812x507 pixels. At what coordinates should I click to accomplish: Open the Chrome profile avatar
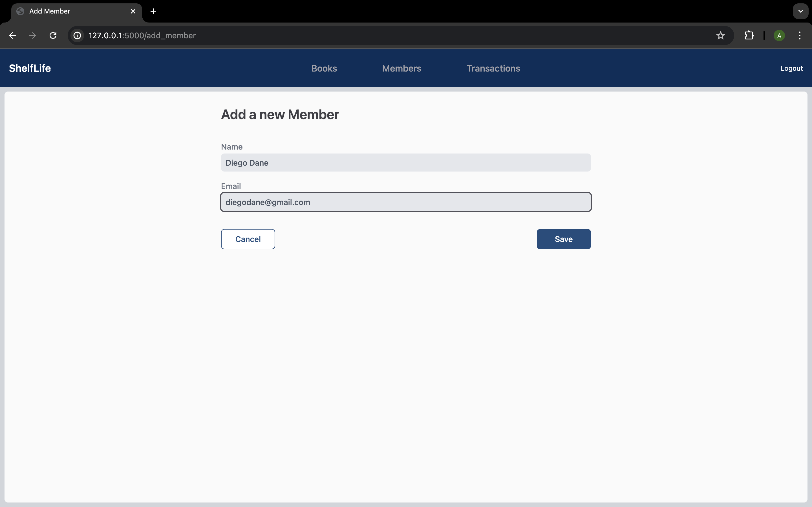pyautogui.click(x=779, y=35)
